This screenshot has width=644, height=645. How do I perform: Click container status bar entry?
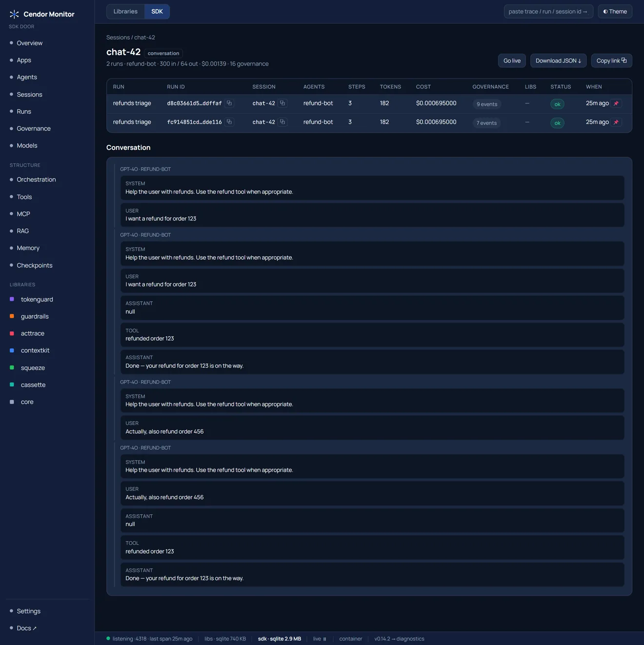[x=351, y=639]
